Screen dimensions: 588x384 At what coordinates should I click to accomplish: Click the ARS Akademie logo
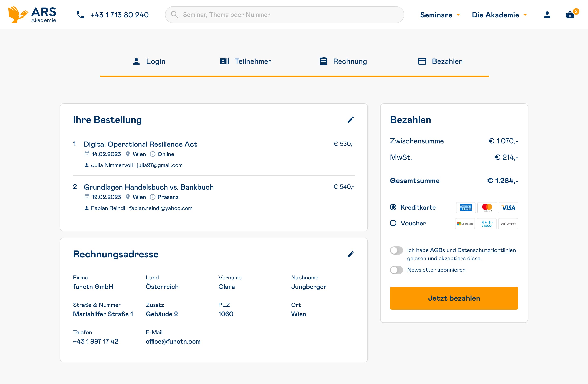32,15
